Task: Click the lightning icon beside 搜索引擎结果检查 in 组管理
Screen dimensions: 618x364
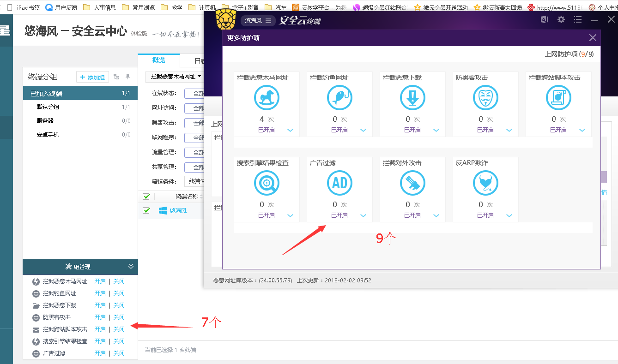Action: (36, 341)
